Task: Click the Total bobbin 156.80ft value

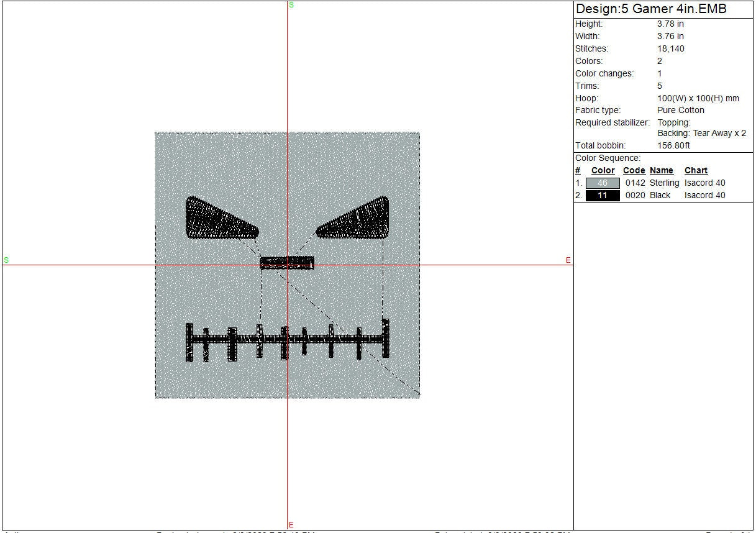Action: click(673, 146)
